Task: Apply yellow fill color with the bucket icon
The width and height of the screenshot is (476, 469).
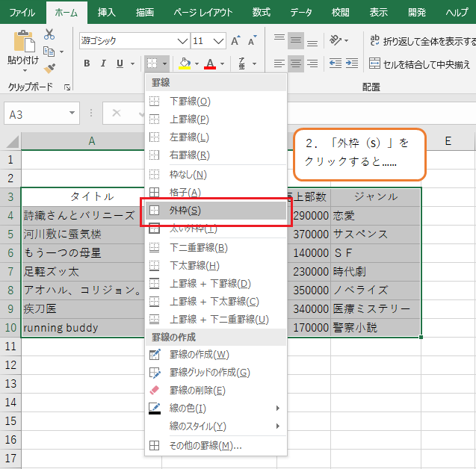Action: click(185, 63)
